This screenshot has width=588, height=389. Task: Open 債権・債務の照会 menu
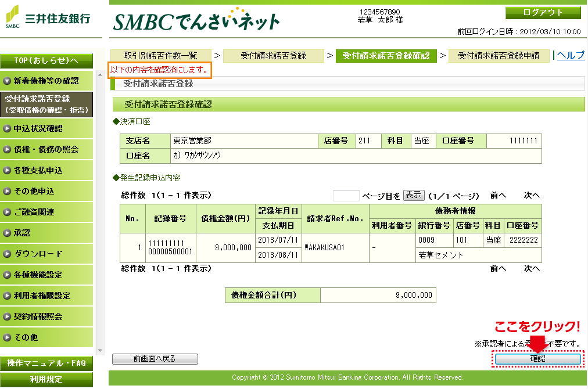pyautogui.click(x=46, y=150)
